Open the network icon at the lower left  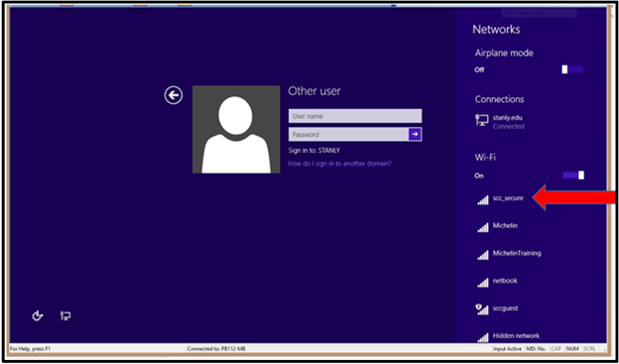(65, 315)
